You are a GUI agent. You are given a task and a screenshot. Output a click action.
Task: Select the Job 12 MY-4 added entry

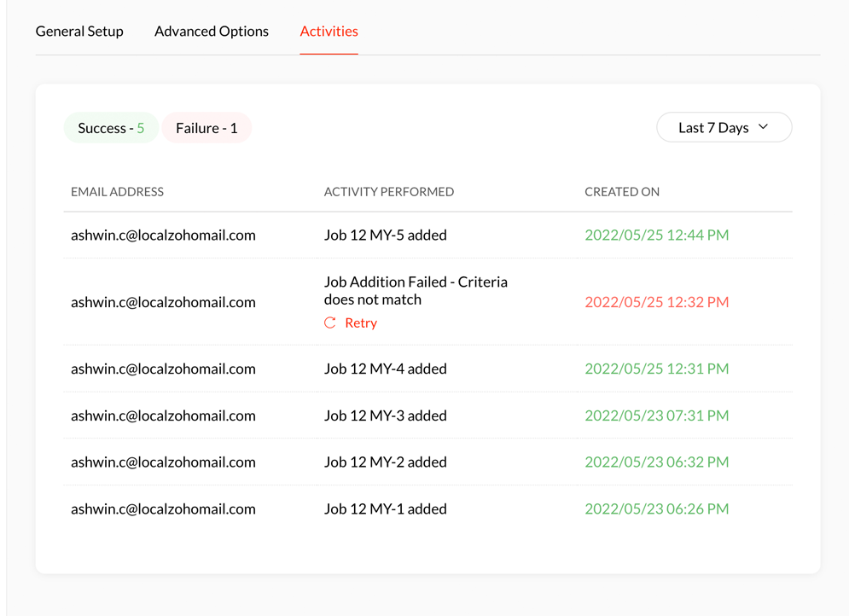385,369
